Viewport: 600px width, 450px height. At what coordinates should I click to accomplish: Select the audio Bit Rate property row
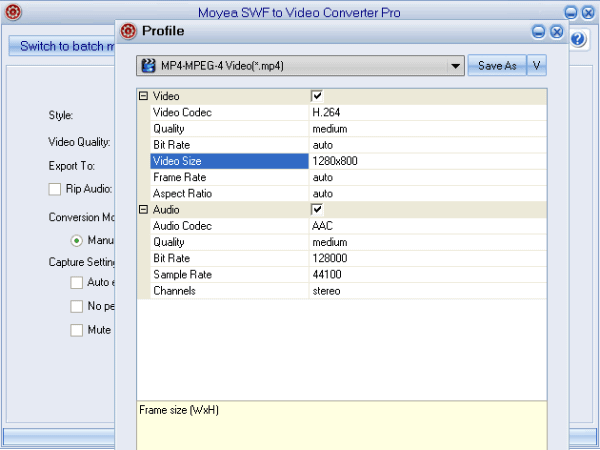point(348,258)
